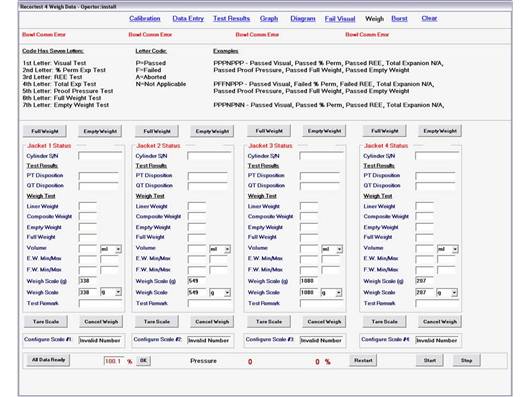This screenshot has height=397, width=528.
Task: Focus Jacket 4 Cylinder S/N field
Action: [x=437, y=156]
